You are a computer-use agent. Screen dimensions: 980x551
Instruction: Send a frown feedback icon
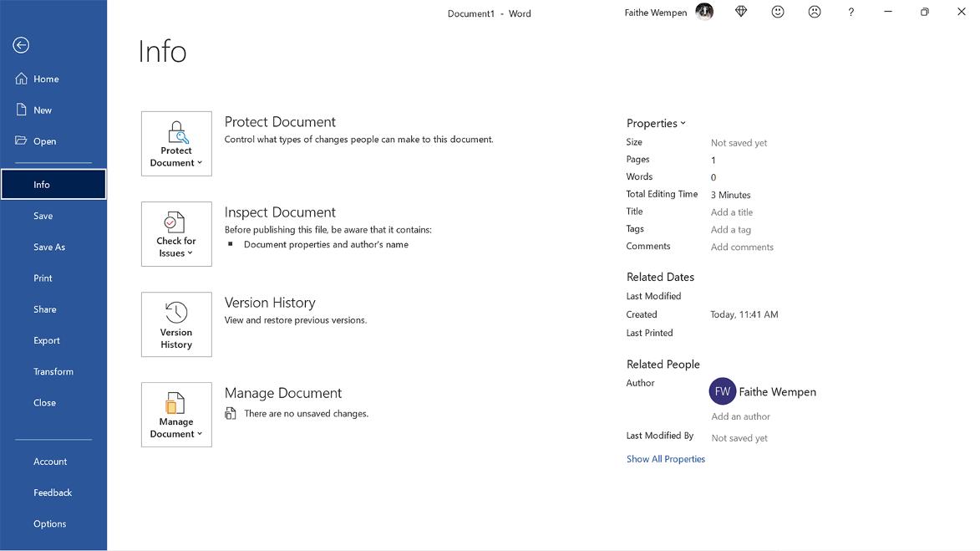(x=815, y=12)
